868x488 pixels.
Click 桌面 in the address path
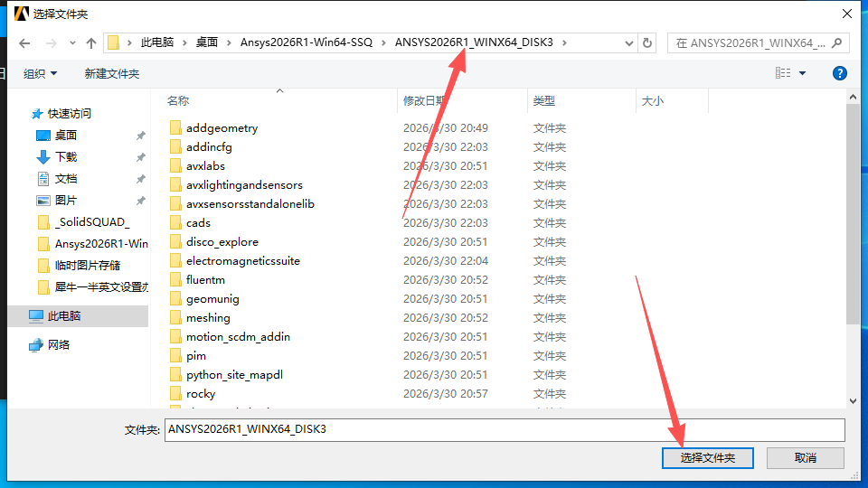click(206, 42)
